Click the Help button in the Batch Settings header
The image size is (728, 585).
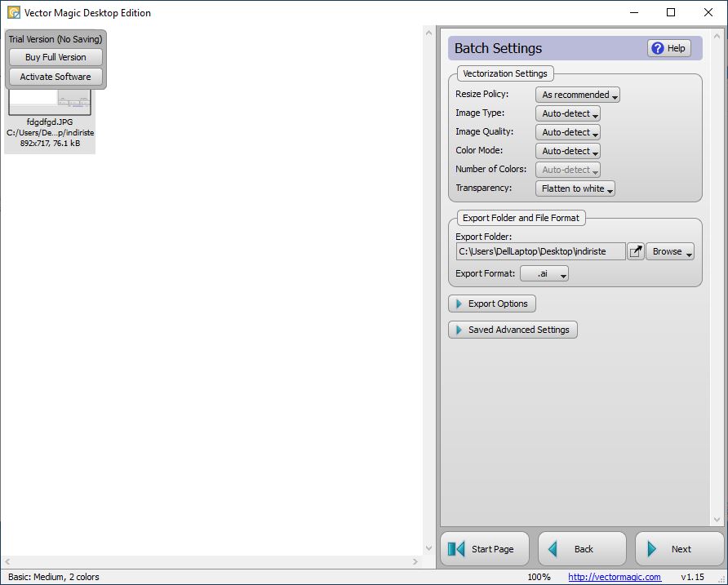pos(669,48)
